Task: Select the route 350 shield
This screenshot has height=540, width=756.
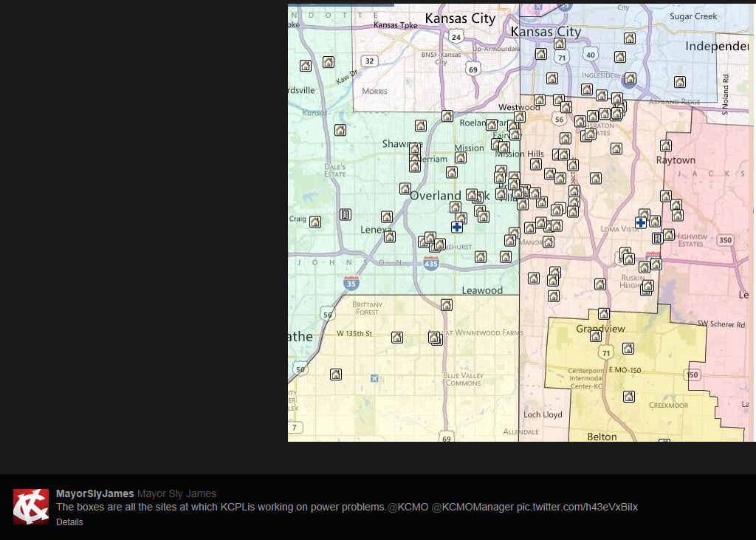Action: click(725, 240)
